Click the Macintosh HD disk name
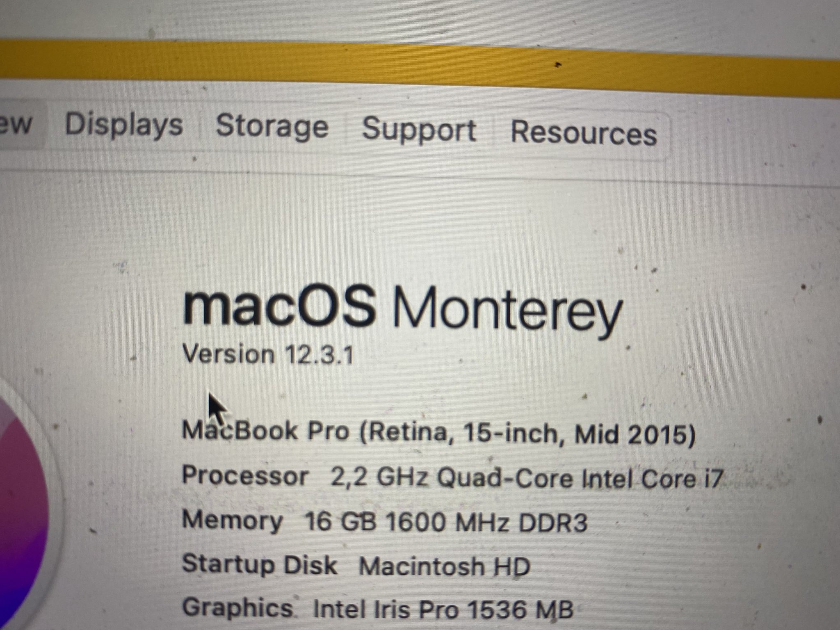The height and width of the screenshot is (630, 840). pos(445,567)
